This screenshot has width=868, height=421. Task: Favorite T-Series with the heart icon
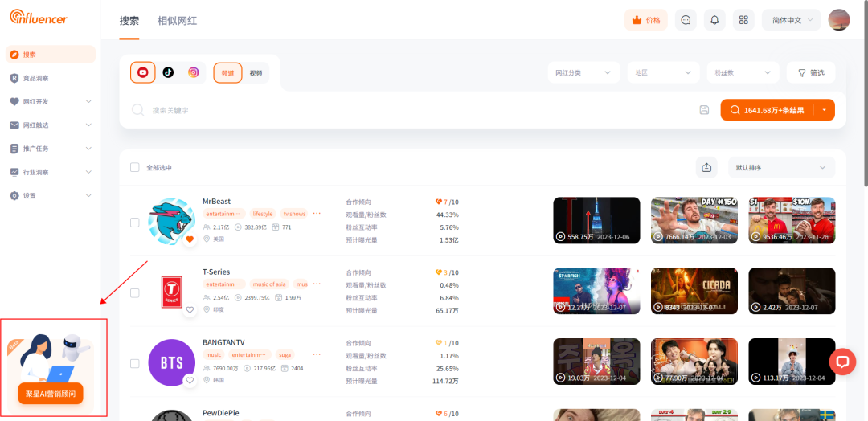pos(190,310)
